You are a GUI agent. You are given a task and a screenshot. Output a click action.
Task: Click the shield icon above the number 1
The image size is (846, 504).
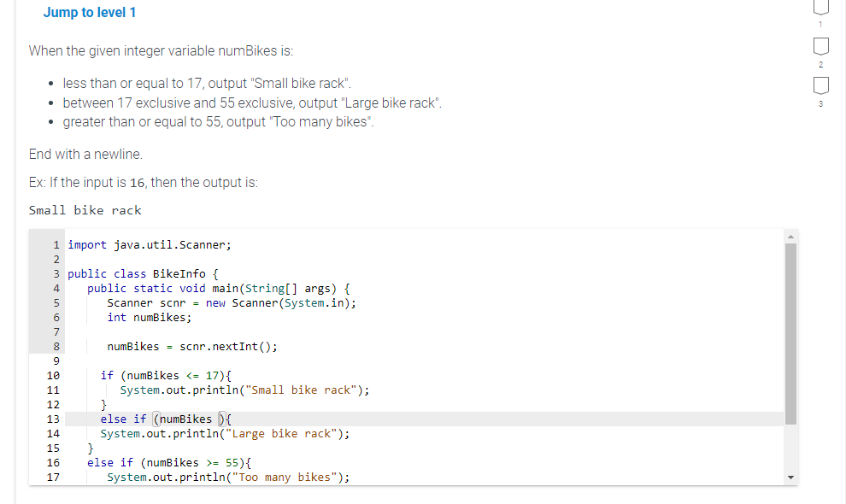click(x=820, y=9)
